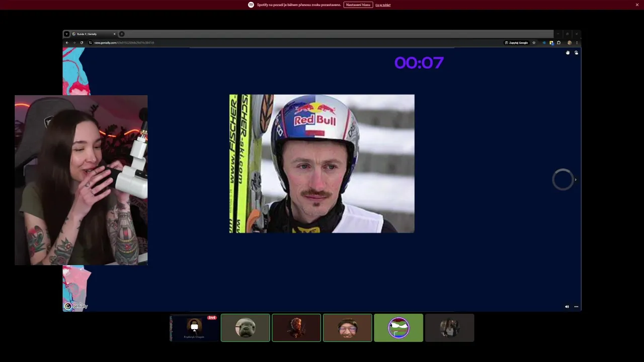Click the ski jumper photo
The image size is (644, 362).
tap(322, 163)
